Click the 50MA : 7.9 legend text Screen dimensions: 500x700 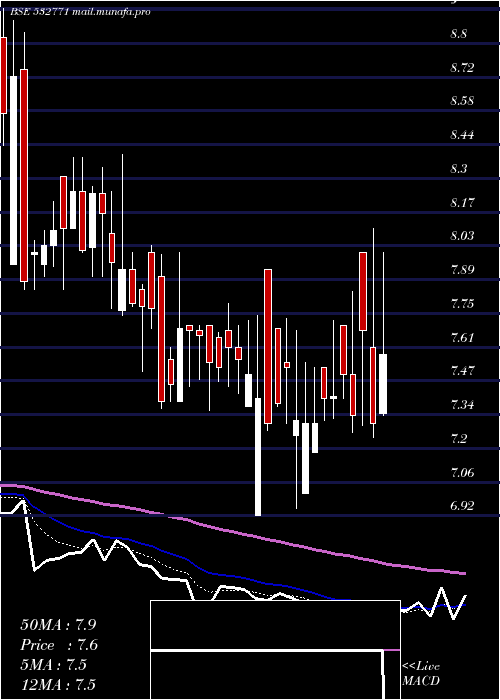[x=58, y=624]
